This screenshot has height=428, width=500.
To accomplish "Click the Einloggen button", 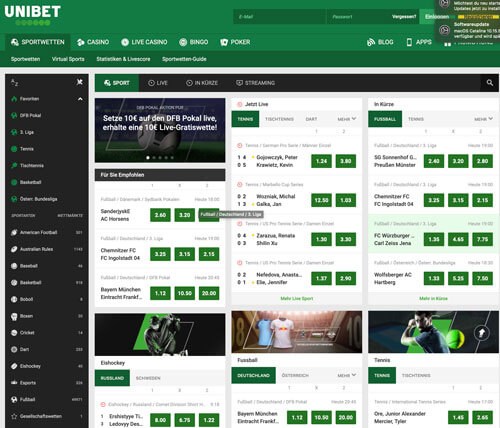I will (x=437, y=17).
